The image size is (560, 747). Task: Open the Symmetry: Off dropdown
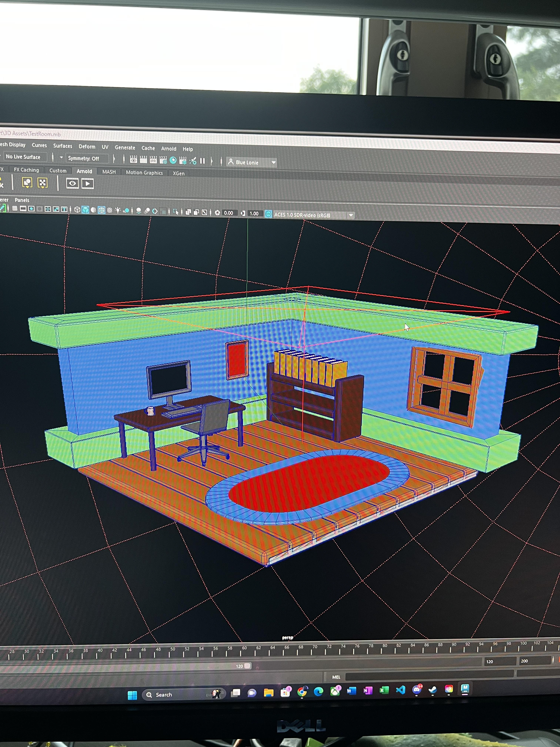coord(87,158)
